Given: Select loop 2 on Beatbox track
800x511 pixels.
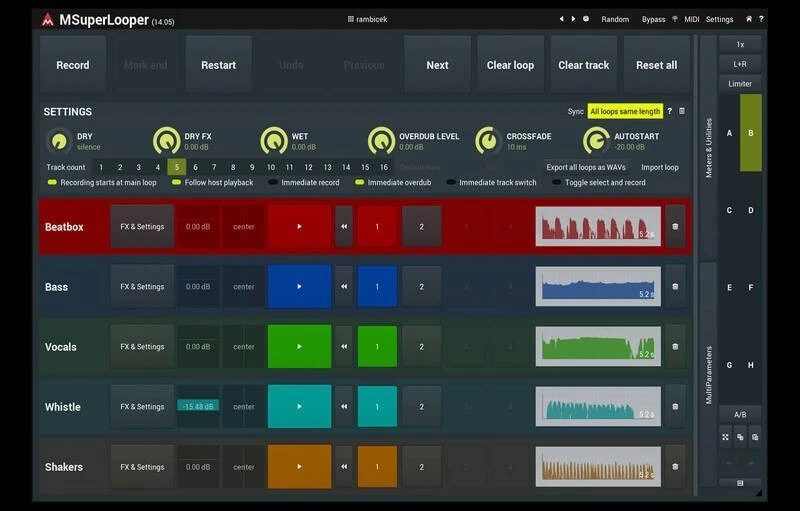Looking at the screenshot, I should pos(421,226).
